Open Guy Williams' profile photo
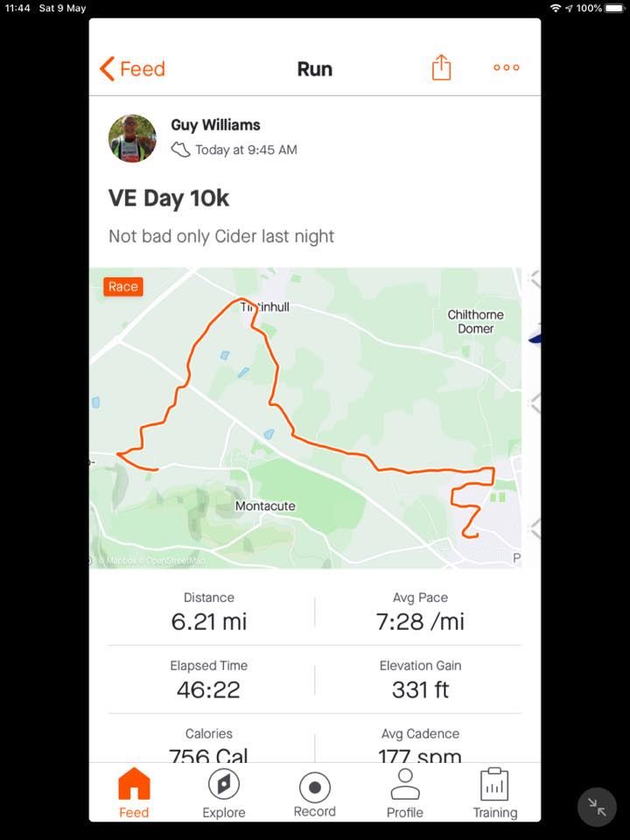This screenshot has width=630, height=840. [132, 138]
